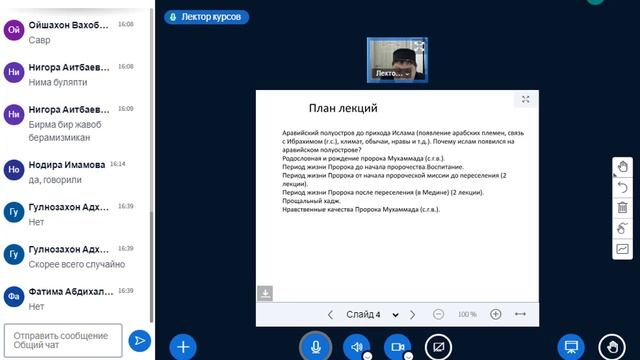Open the webcam options dropdown arrow
The image size is (640, 360).
tap(408, 356)
